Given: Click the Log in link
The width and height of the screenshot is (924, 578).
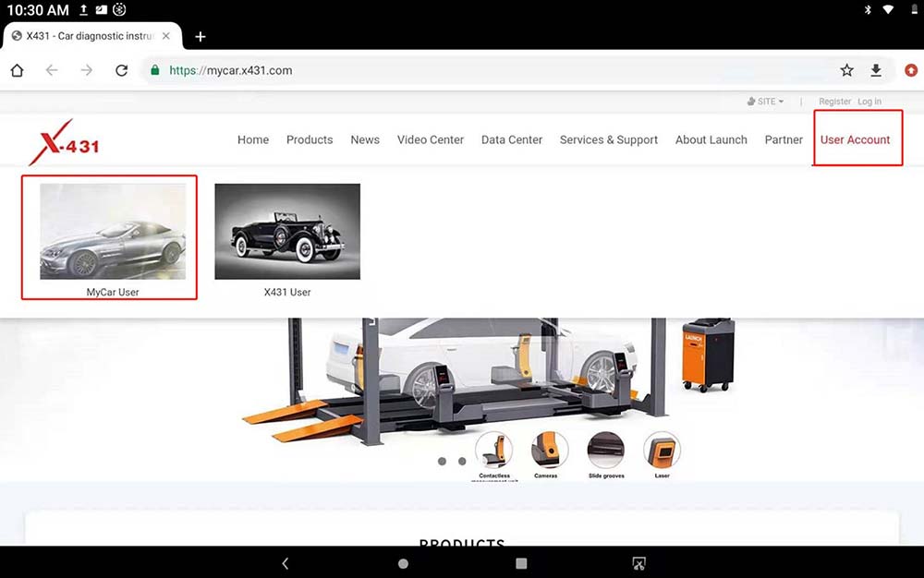Looking at the screenshot, I should tap(869, 102).
